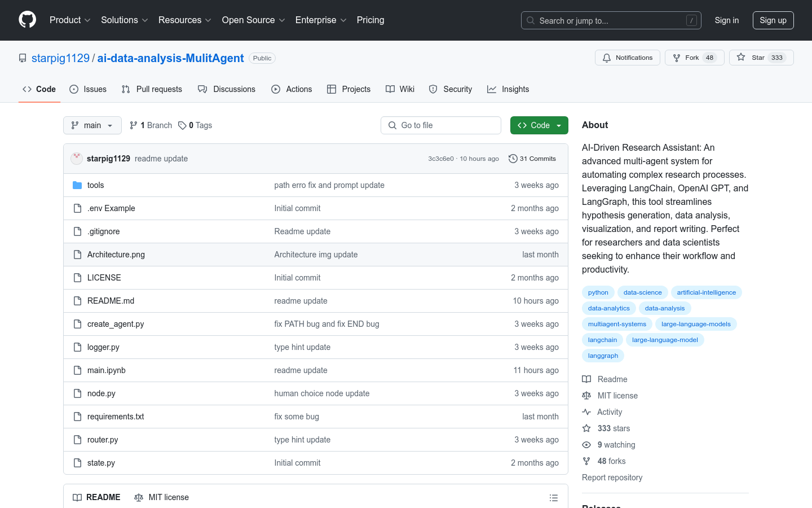The height and width of the screenshot is (508, 812).
Task: Open MIT license via the scales icon
Action: [x=586, y=395]
